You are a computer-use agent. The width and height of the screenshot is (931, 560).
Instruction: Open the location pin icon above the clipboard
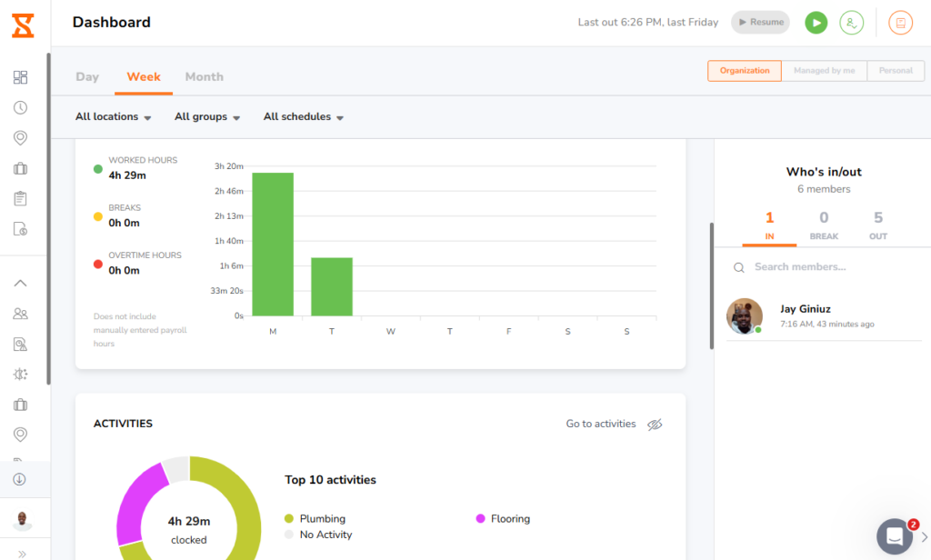(x=20, y=138)
